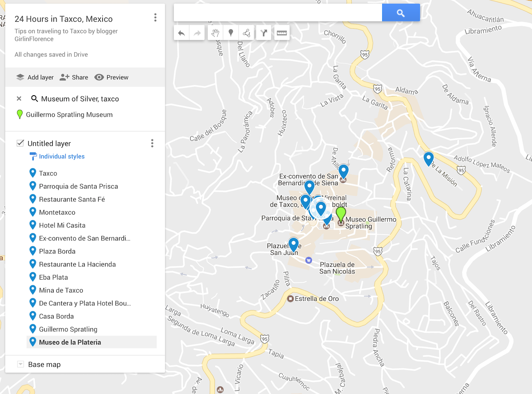Click the magnifier icon beside Museum of Silver
Screen dimensions: 532x394
34,98
